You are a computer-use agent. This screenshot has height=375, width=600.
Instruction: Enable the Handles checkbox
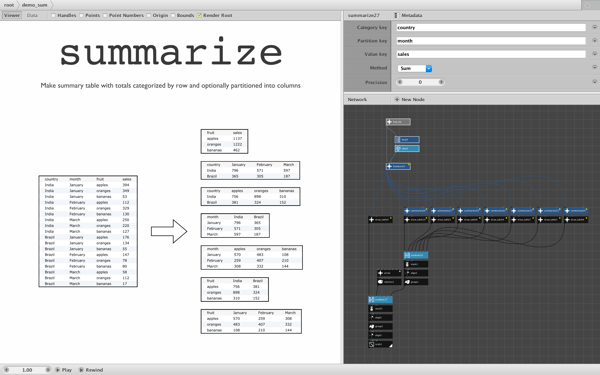click(x=54, y=15)
